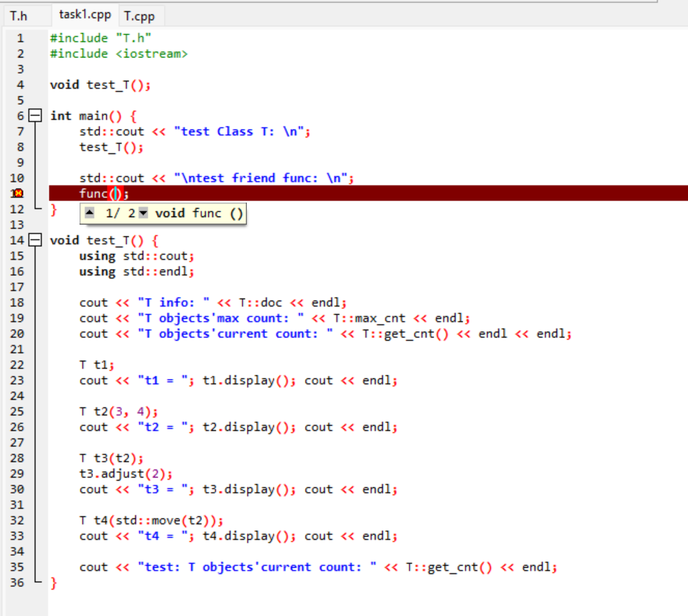This screenshot has width=688, height=616.
Task: Switch to the task1.cpp tab
Action: [x=85, y=15]
